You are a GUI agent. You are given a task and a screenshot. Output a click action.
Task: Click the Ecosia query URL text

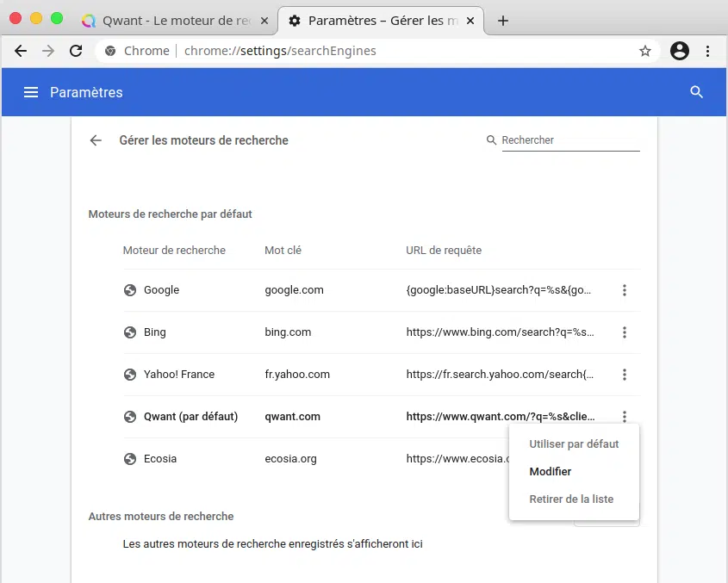(457, 459)
